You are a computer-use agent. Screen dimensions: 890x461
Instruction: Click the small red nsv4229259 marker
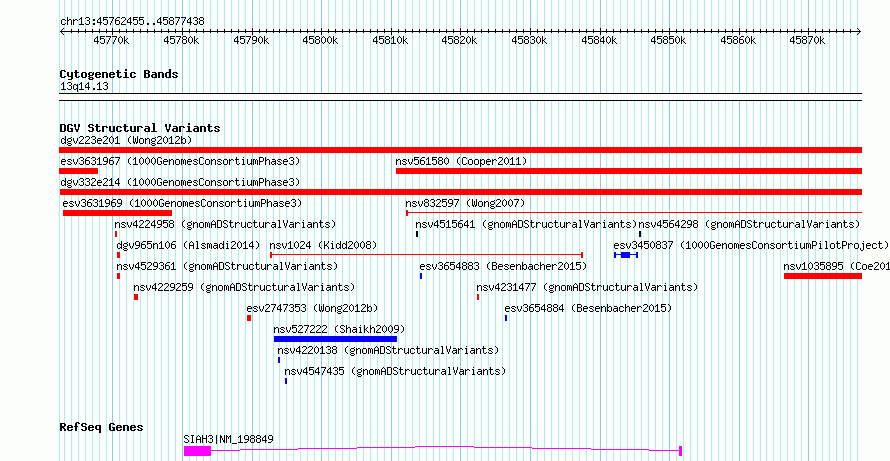[x=136, y=297]
